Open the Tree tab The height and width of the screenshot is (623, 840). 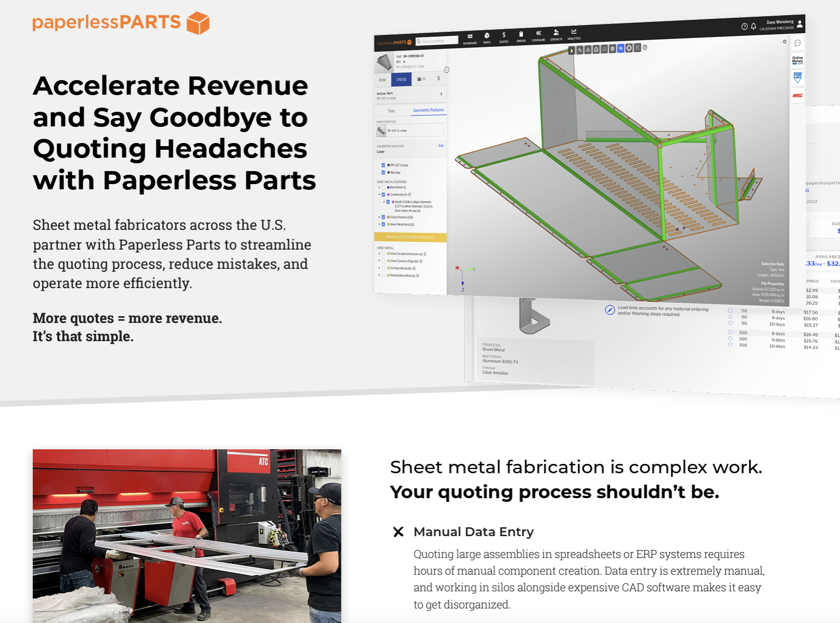pyautogui.click(x=390, y=111)
